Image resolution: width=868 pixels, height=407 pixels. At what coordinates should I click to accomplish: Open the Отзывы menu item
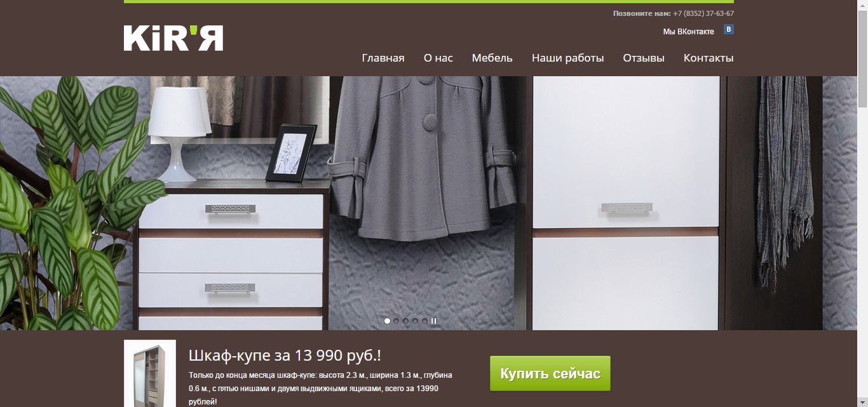point(644,58)
